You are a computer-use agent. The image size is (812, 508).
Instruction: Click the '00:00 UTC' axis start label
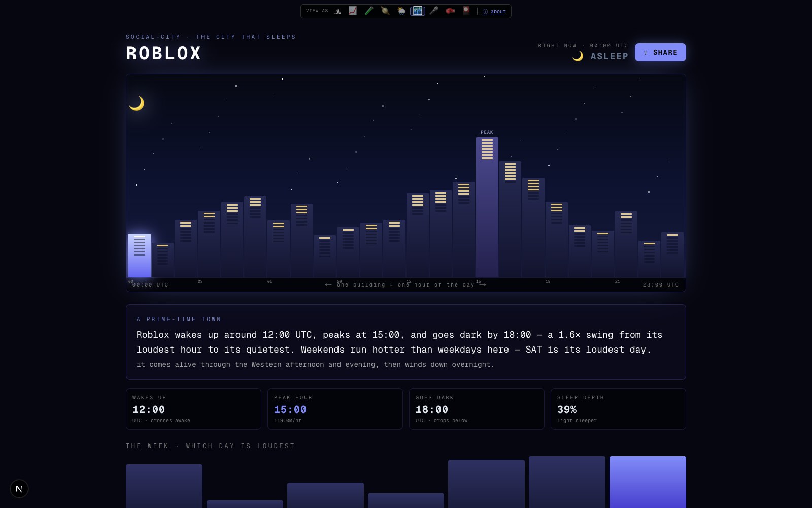tap(150, 285)
